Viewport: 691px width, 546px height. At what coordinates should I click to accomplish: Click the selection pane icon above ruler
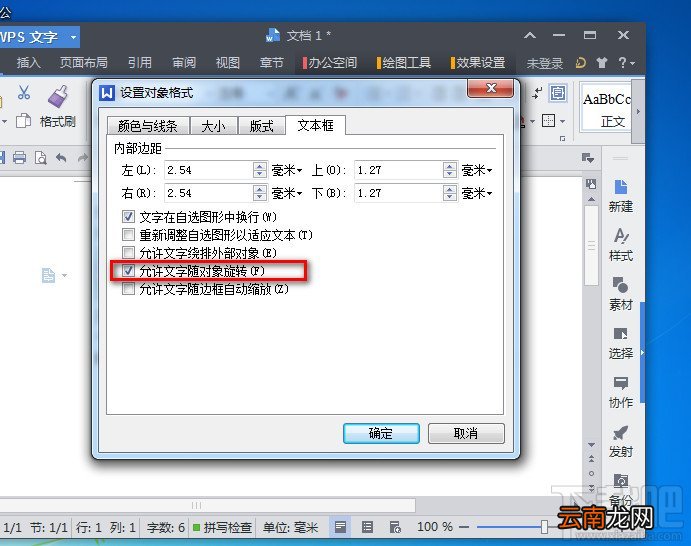click(x=588, y=158)
